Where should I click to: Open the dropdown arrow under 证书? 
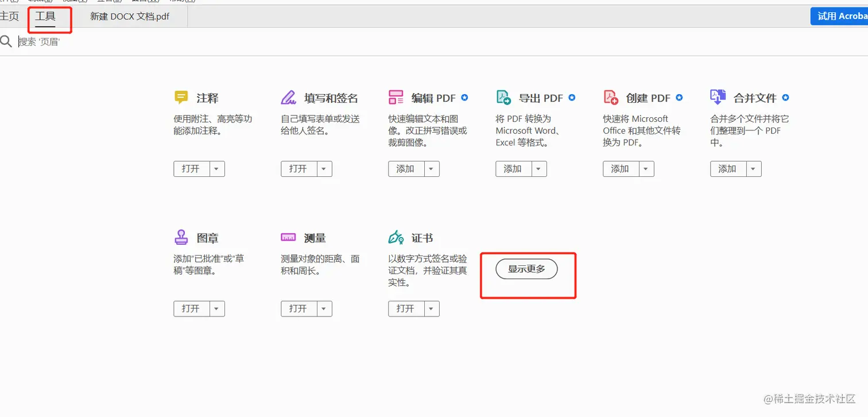tap(431, 308)
